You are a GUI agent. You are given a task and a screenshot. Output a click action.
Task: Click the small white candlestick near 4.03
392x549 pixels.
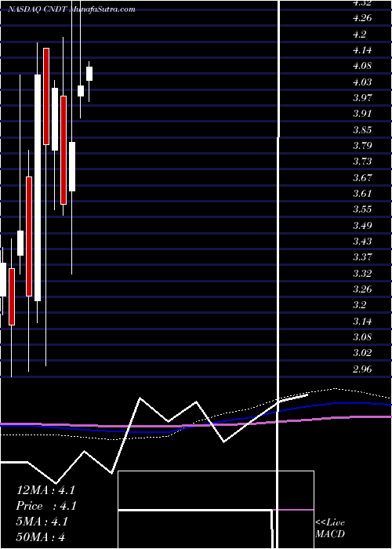tap(81, 91)
